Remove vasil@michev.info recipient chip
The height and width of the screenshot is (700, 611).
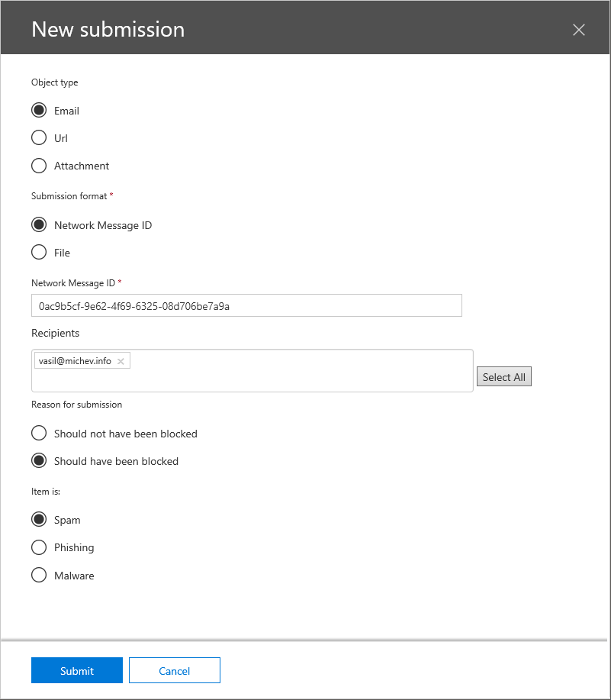(x=121, y=361)
